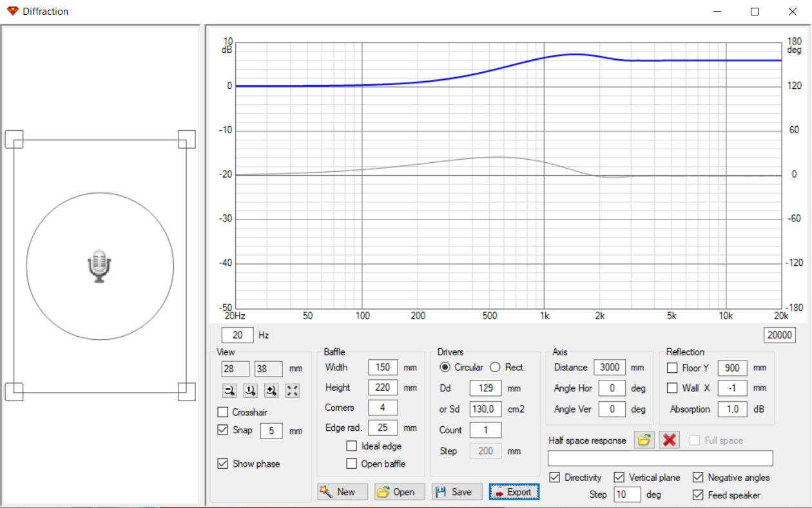Click the baffle Width input field

point(383,368)
